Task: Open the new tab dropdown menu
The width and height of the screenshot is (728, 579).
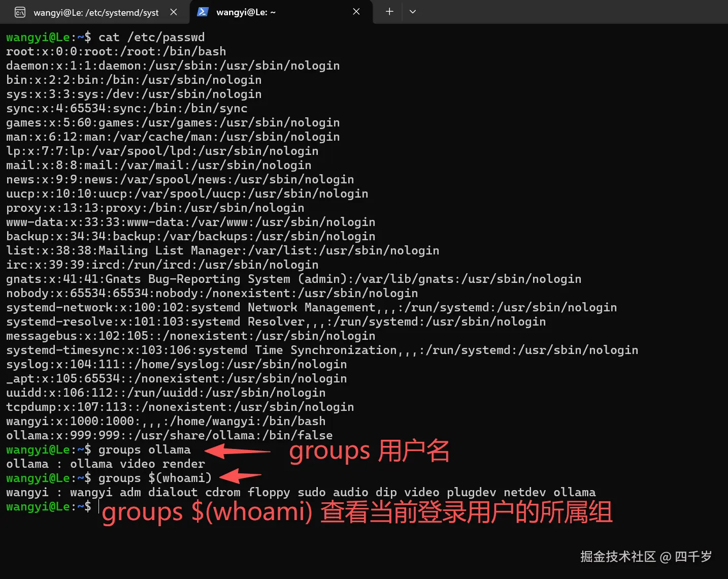Action: coord(412,12)
